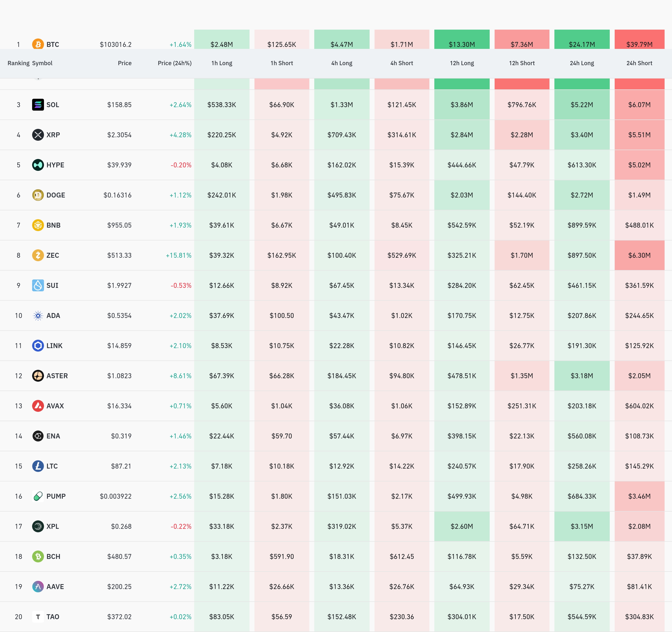The image size is (672, 632).
Task: Sort by 1h Long column header
Action: [x=222, y=63]
